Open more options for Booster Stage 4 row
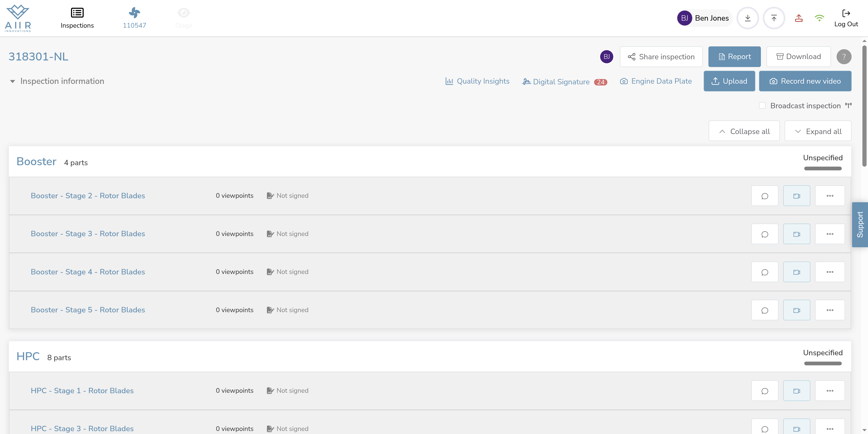The width and height of the screenshot is (868, 434). tap(830, 272)
